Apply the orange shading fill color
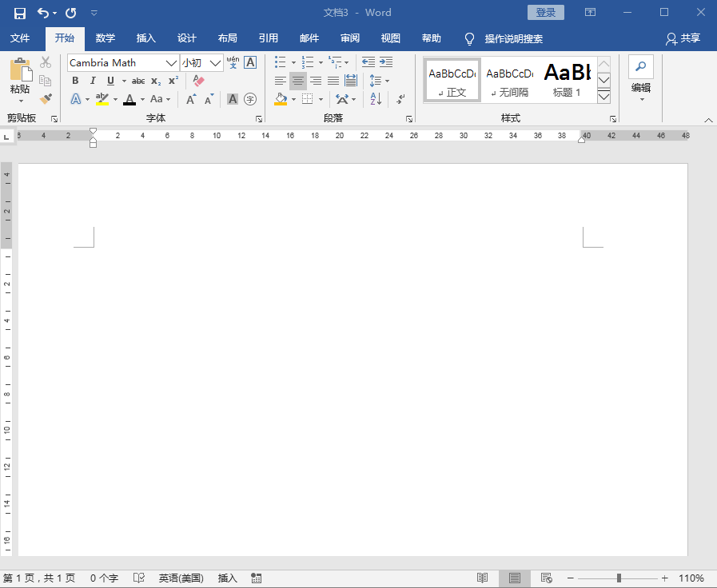Image resolution: width=717 pixels, height=588 pixels. [x=281, y=99]
